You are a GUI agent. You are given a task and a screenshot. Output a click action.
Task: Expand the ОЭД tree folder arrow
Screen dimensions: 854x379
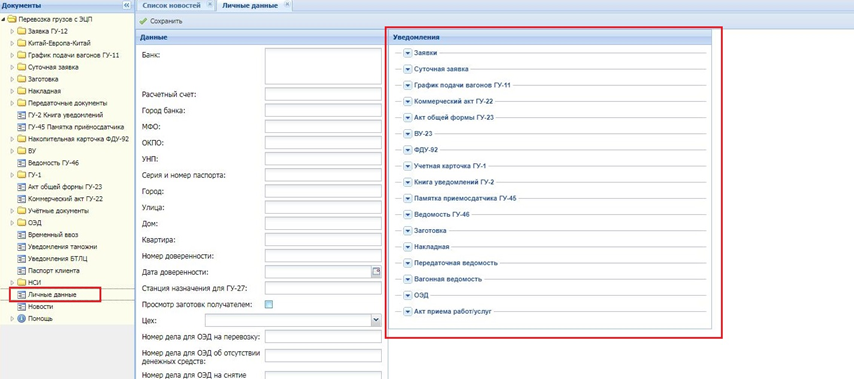(13, 223)
